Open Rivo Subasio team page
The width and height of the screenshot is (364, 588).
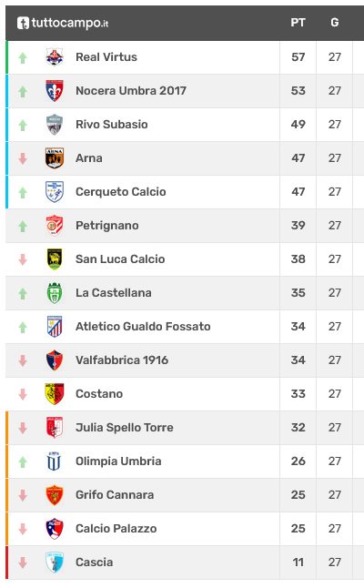(x=112, y=125)
